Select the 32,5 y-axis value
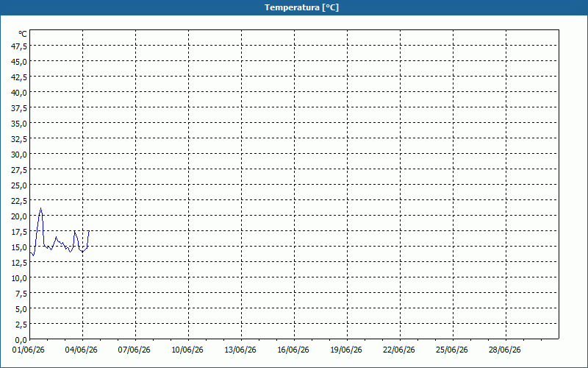 pyautogui.click(x=20, y=139)
